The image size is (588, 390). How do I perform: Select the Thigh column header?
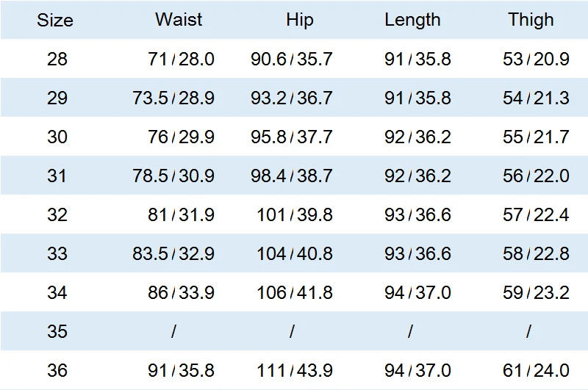[x=531, y=20]
